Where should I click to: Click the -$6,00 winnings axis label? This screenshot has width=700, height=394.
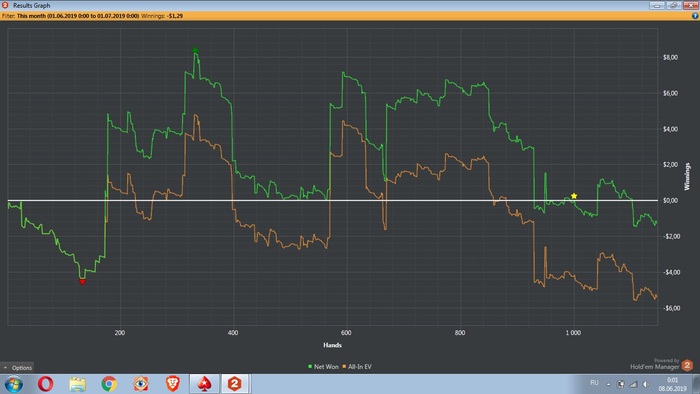tap(671, 308)
